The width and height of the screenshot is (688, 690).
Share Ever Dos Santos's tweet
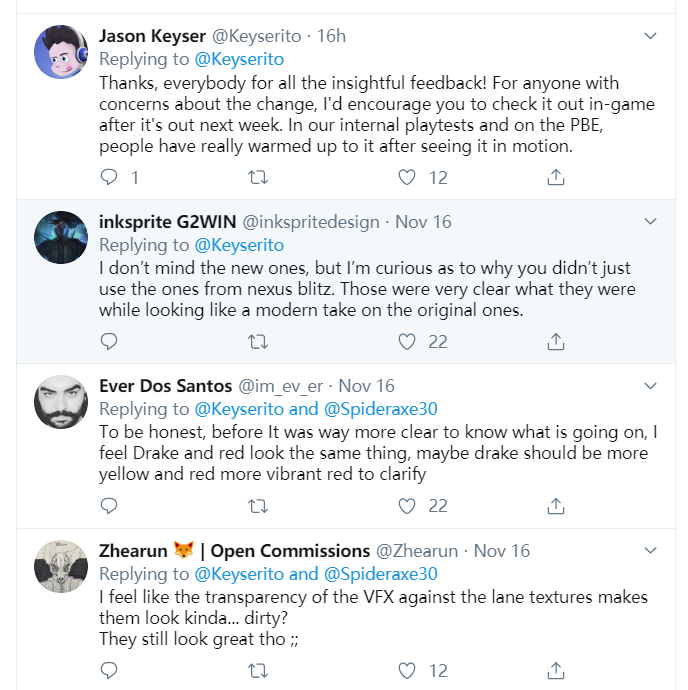click(555, 506)
